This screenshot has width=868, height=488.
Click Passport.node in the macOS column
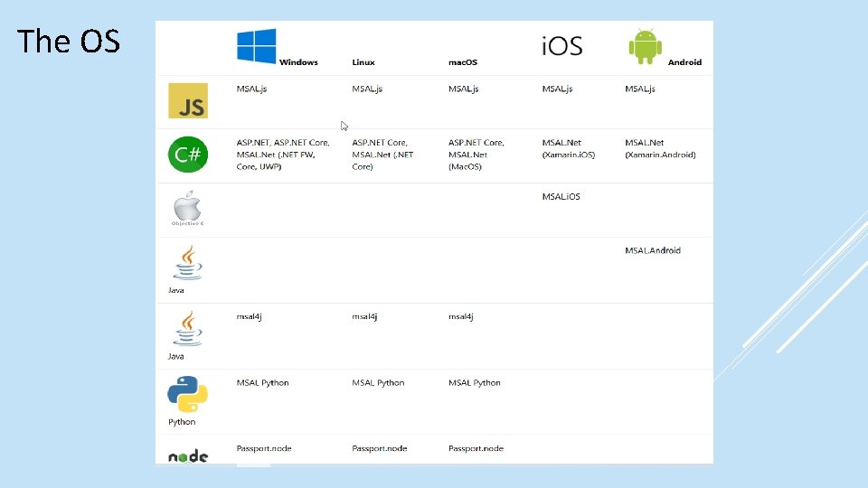coord(476,449)
